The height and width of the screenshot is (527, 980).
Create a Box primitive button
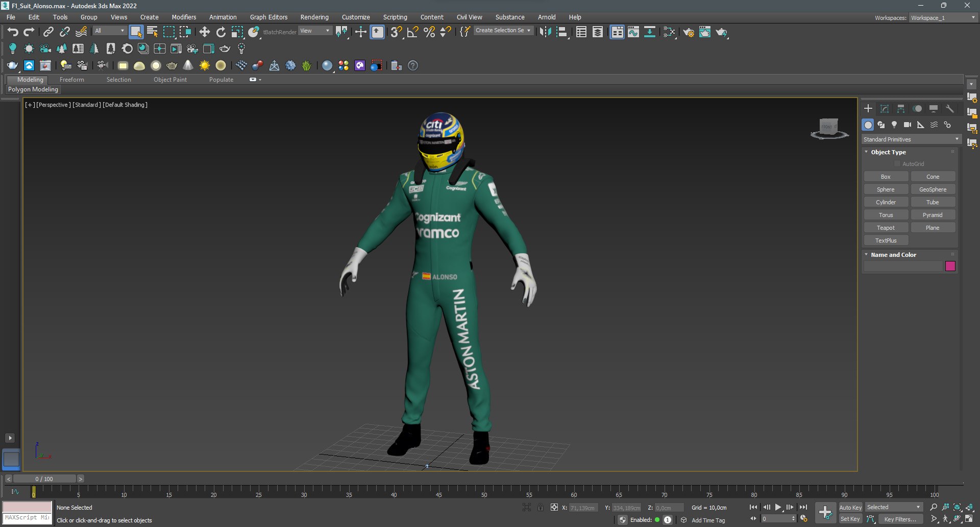(886, 177)
